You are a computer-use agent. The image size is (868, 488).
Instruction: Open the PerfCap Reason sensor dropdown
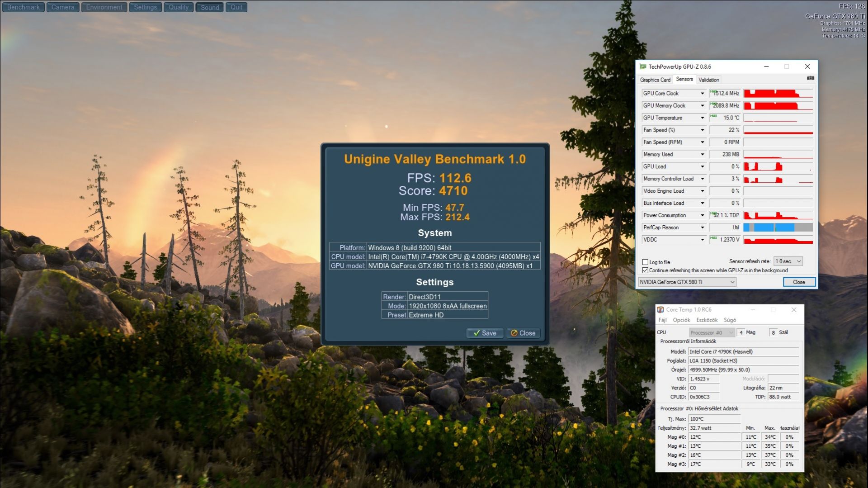pos(702,228)
